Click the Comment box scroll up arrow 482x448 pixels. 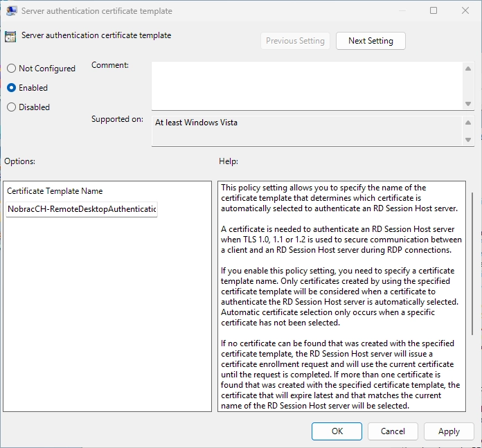tap(468, 69)
